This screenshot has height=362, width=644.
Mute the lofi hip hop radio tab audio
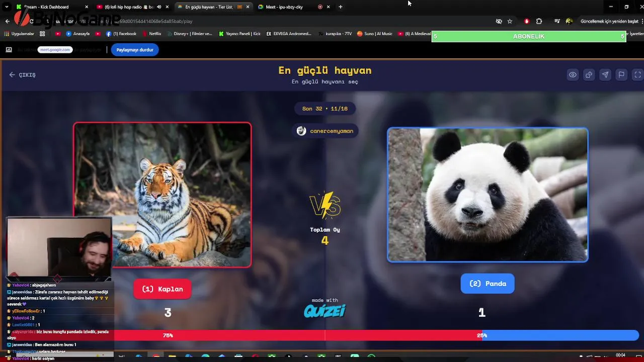[159, 7]
